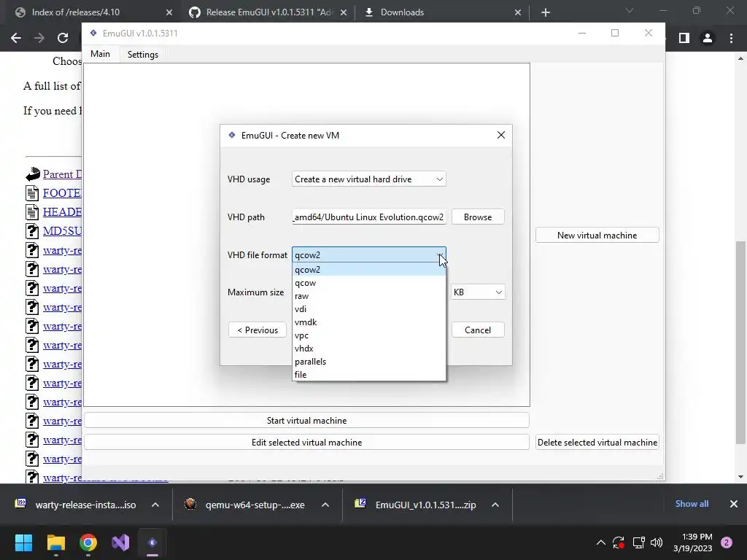Click the VHD path input field
Screen dimensions: 747x560
tap(368, 217)
